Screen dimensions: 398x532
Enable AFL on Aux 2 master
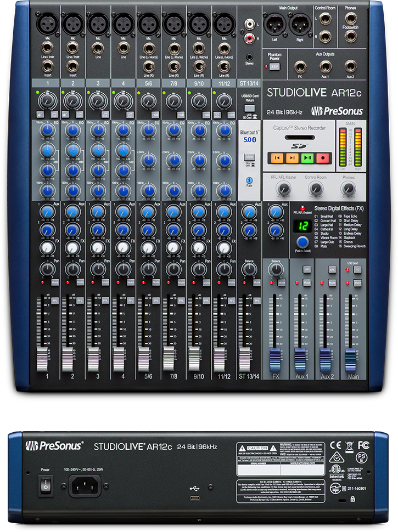click(332, 269)
